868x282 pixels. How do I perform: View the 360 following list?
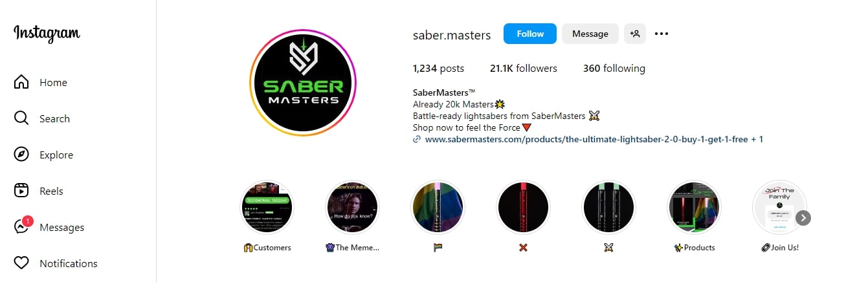pos(614,68)
